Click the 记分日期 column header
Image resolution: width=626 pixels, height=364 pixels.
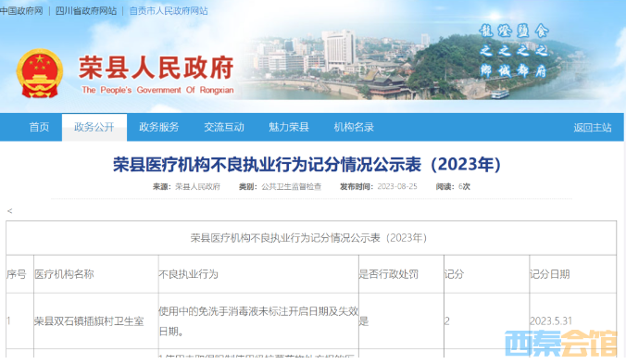pos(550,274)
